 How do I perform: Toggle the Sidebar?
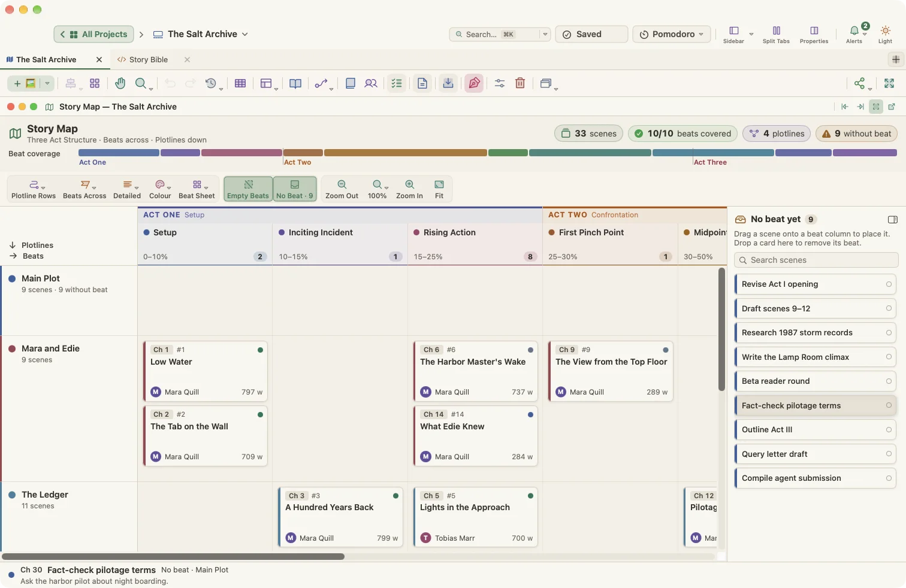point(733,34)
